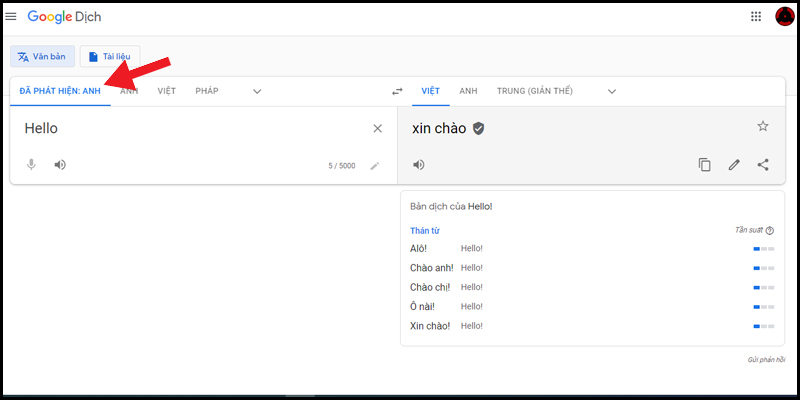Viewport: 800px width, 400px height.
Task: Click the frequency bar for Ô nài!
Action: tap(764, 307)
